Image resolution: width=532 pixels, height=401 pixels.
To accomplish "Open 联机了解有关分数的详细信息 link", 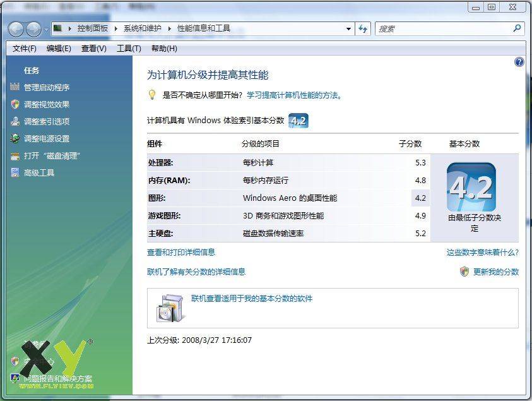I will [x=196, y=272].
